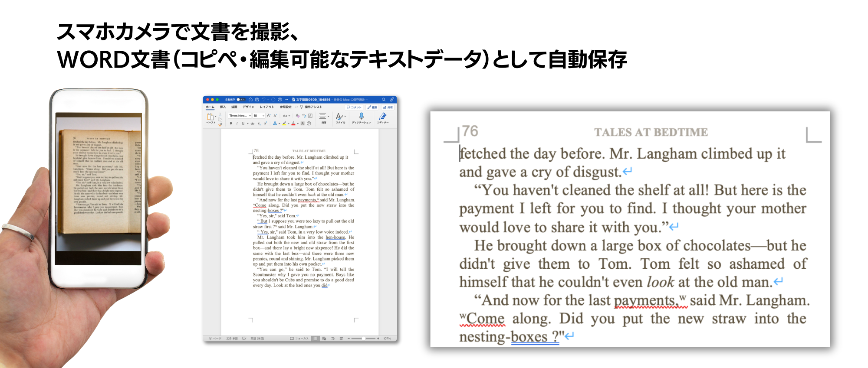Open the スタイル styles gallery
This screenshot has height=368, width=868.
[x=341, y=118]
